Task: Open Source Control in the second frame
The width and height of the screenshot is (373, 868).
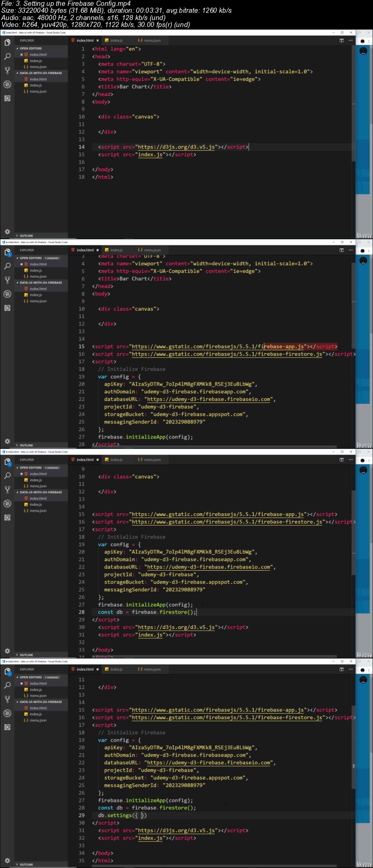Action: pyautogui.click(x=7, y=280)
